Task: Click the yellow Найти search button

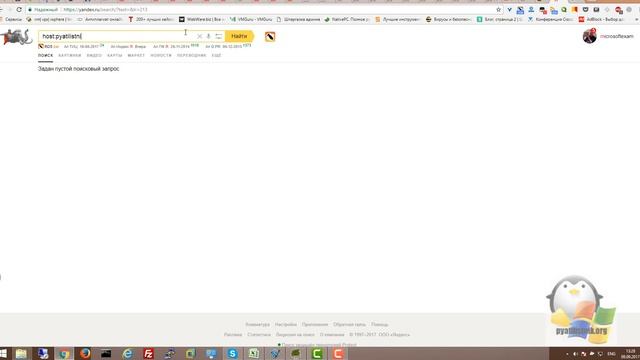Action: [239, 36]
